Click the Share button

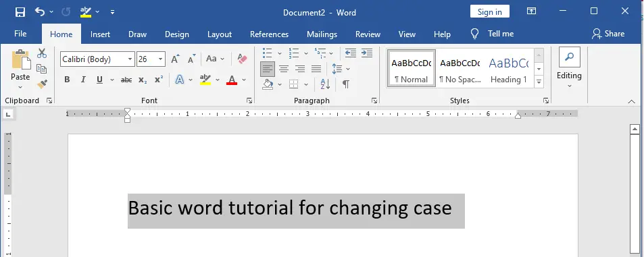608,34
